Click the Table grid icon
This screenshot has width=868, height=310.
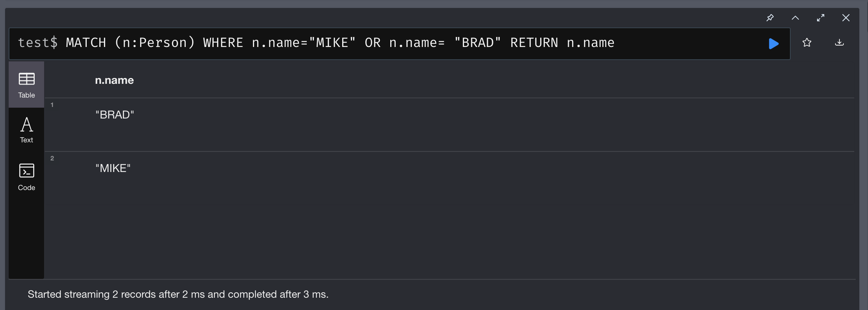26,79
